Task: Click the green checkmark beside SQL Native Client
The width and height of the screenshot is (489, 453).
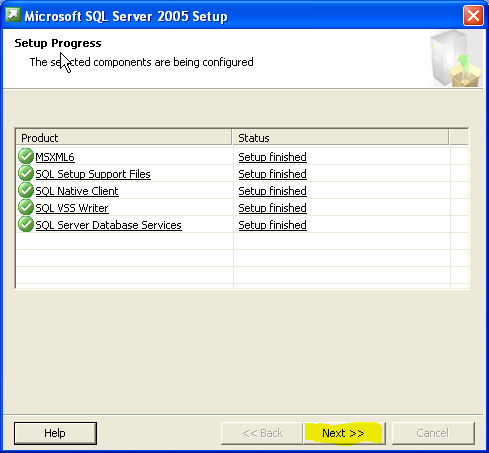Action: pos(26,190)
